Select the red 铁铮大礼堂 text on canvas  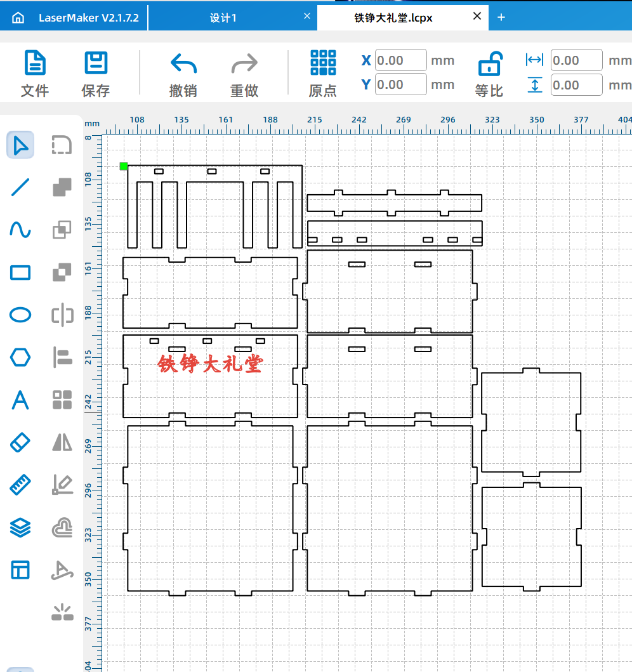coord(210,364)
